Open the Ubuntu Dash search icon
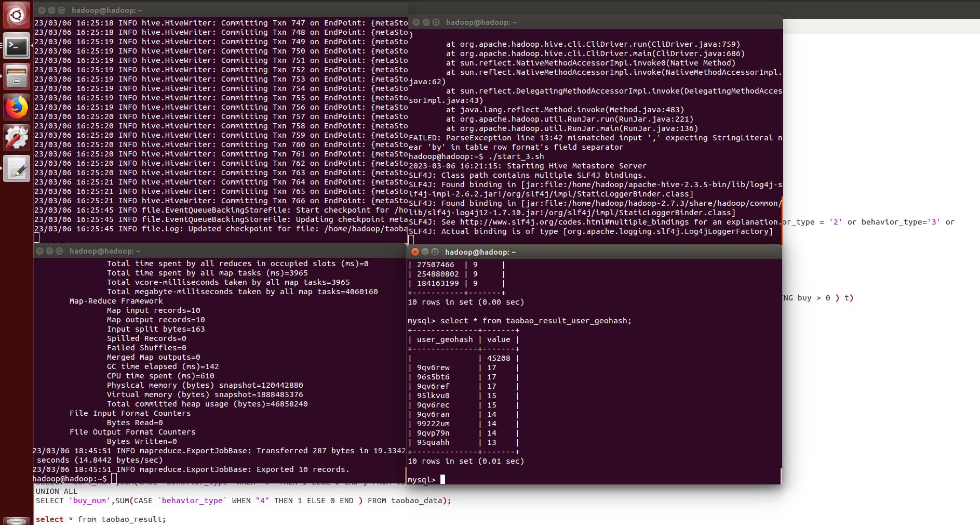The width and height of the screenshot is (980, 525). pyautogui.click(x=17, y=15)
